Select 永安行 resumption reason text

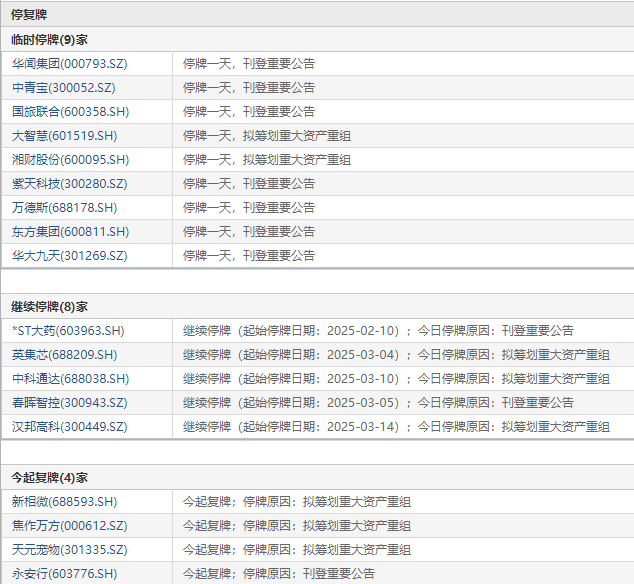pos(279,573)
